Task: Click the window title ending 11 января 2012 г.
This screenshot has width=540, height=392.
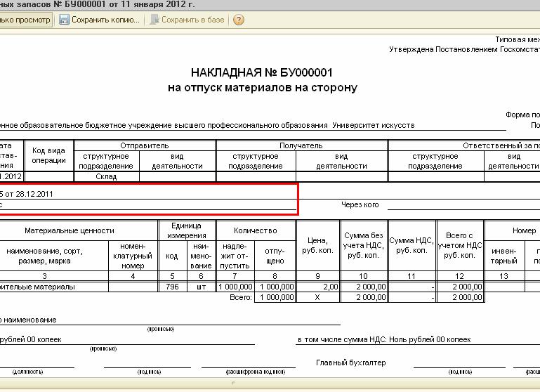Action: pyautogui.click(x=98, y=4)
